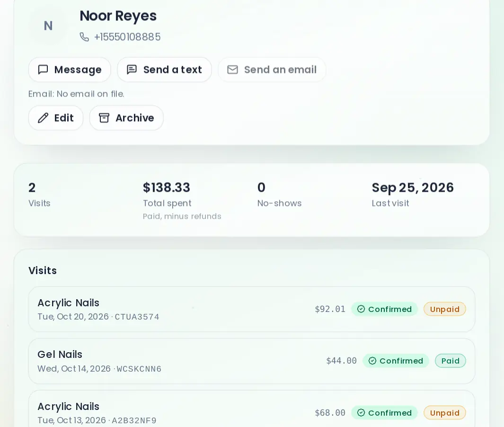Click the Noor Reyes name heading
This screenshot has height=427, width=504.
[x=118, y=16]
